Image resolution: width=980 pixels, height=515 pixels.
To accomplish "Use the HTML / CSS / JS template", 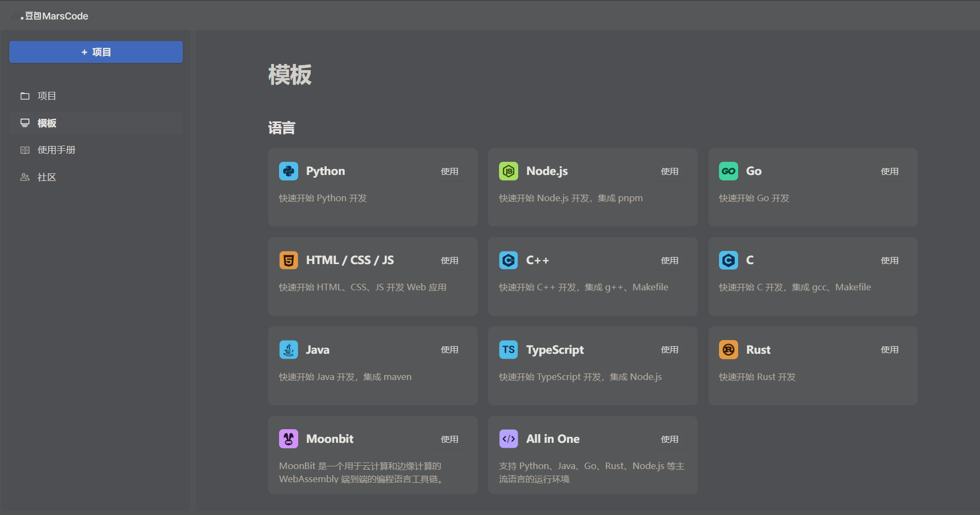I will (450, 260).
